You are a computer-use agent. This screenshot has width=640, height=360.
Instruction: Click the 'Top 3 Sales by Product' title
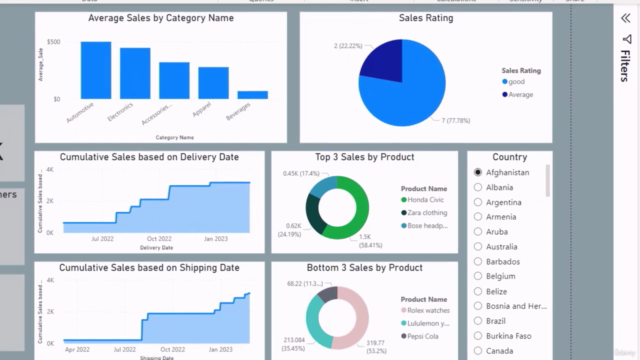point(364,157)
